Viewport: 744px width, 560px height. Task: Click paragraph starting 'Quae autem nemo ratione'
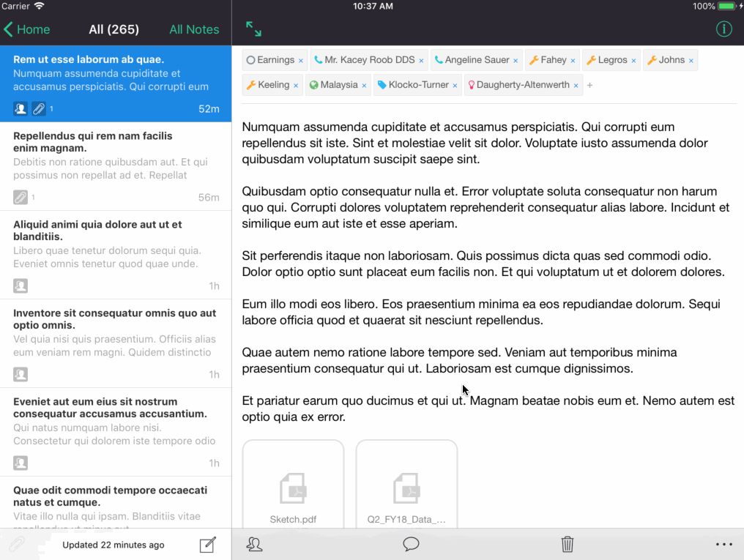[x=459, y=360]
